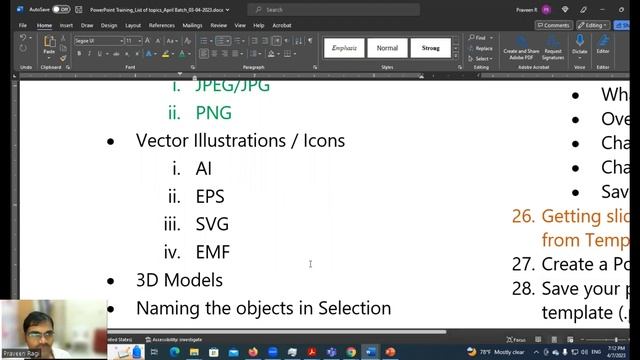This screenshot has width=640, height=360.
Task: Toggle the AutoSave switch
Action: tap(61, 9)
